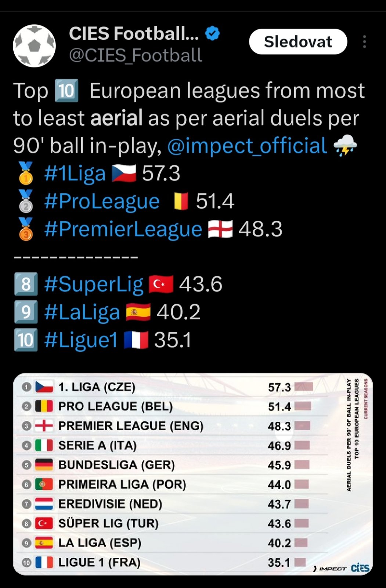This screenshot has width=386, height=588.
Task: Open the @impect_official mention
Action: [x=247, y=146]
